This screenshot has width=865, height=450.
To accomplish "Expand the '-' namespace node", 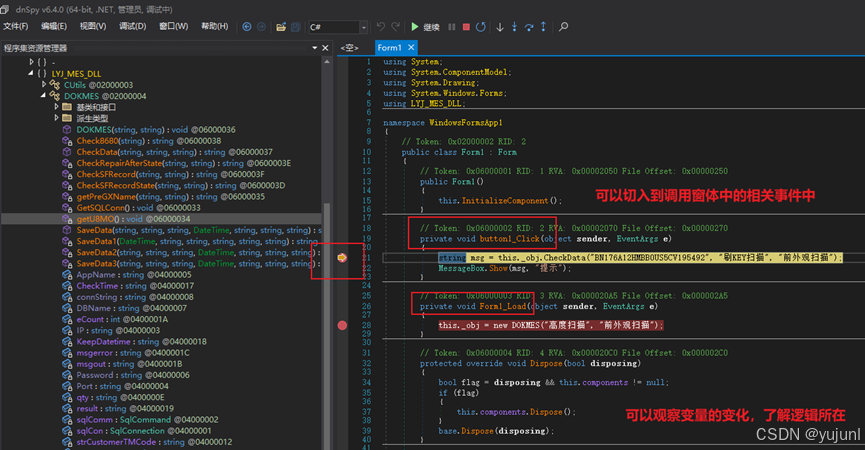I will point(31,62).
